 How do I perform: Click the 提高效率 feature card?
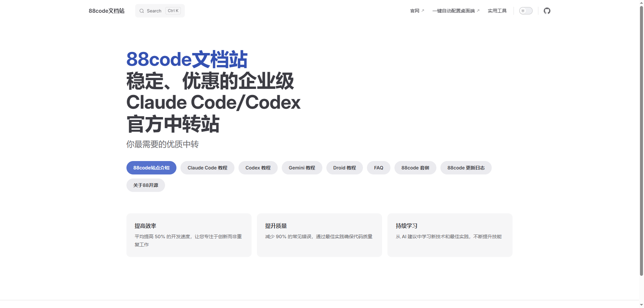click(189, 235)
